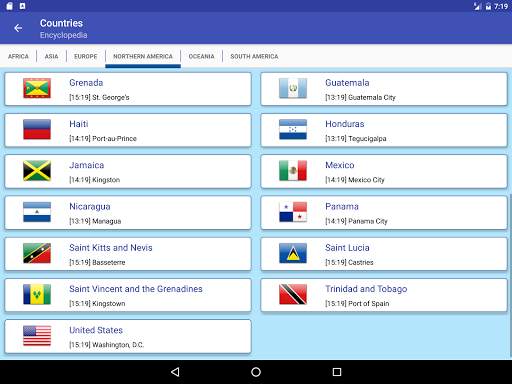Open the Haiti country name
The width and height of the screenshot is (512, 384).
coord(79,124)
